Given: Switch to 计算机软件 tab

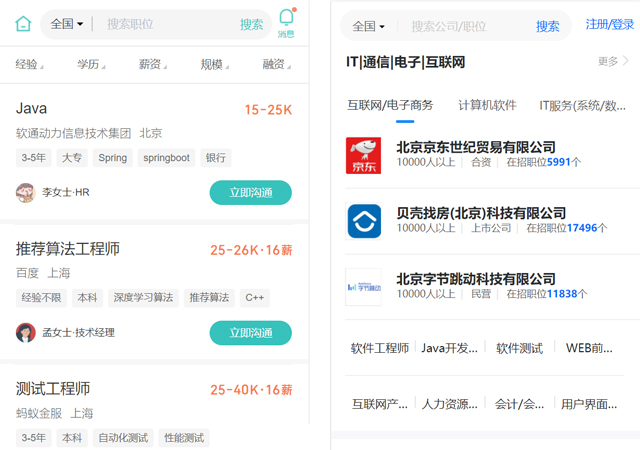Looking at the screenshot, I should 487,105.
